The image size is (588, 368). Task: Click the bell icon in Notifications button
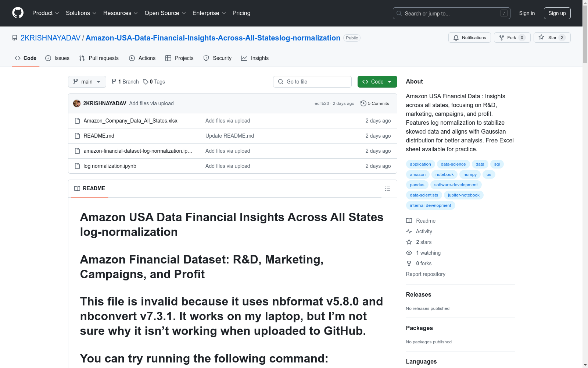tap(456, 38)
